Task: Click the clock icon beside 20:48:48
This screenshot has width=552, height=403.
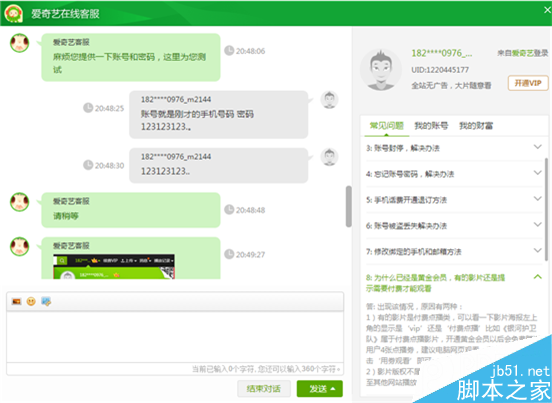Action: pyautogui.click(x=229, y=209)
